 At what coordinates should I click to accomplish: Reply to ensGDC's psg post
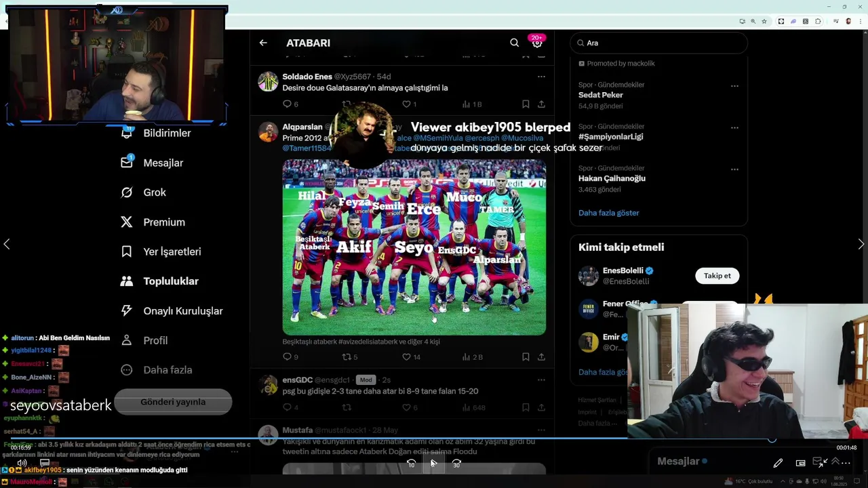287,407
